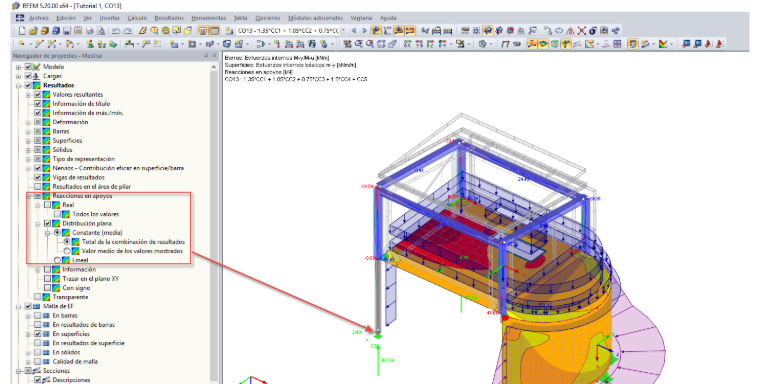Collapse the Malla de EF node

[x=18, y=306]
